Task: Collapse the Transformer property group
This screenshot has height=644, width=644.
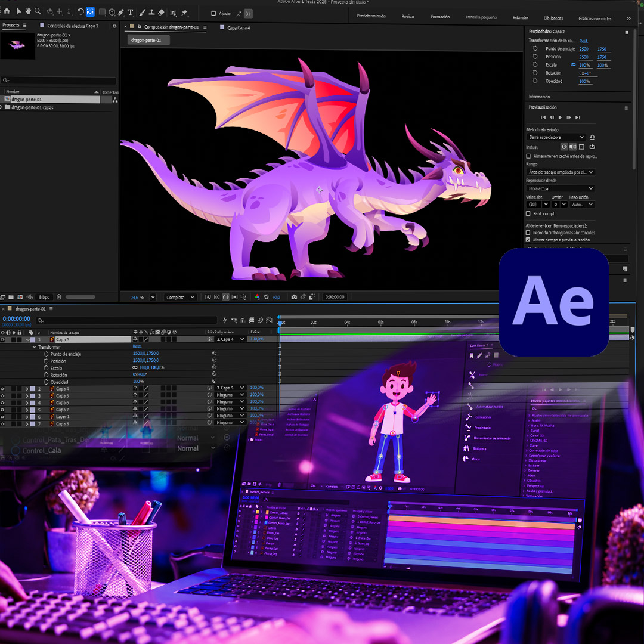Action: (x=34, y=347)
